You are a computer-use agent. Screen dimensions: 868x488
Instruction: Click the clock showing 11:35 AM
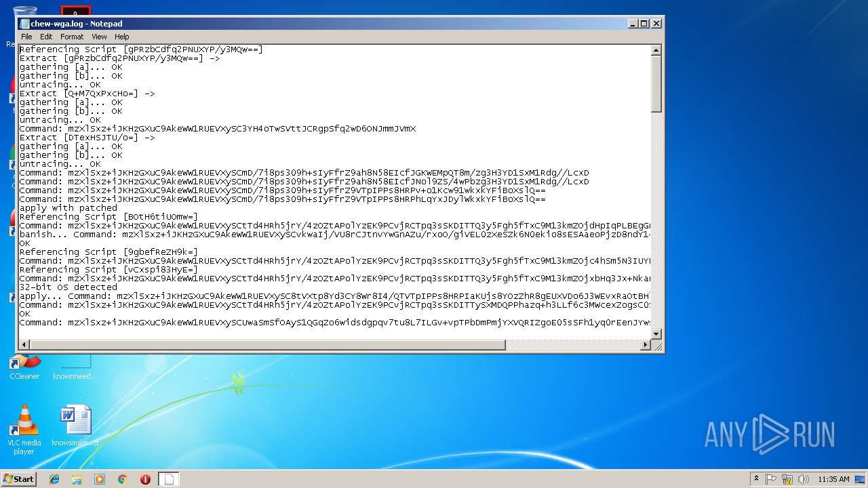(x=833, y=479)
